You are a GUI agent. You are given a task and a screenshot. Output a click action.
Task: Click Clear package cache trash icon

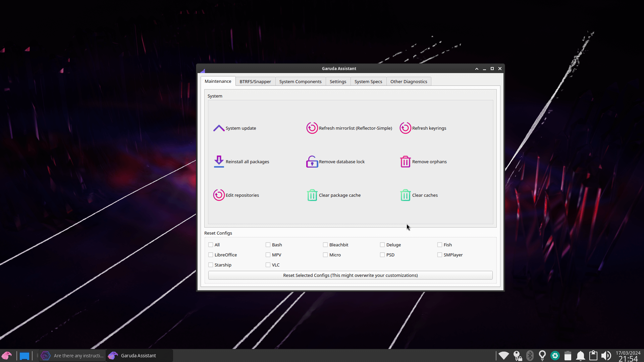point(312,195)
